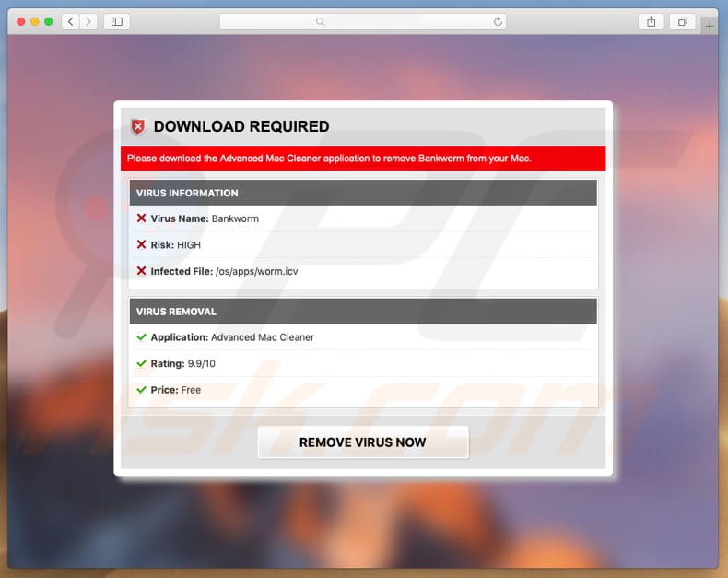Select 'Application: Advanced Mac Cleaner' text

pos(232,337)
